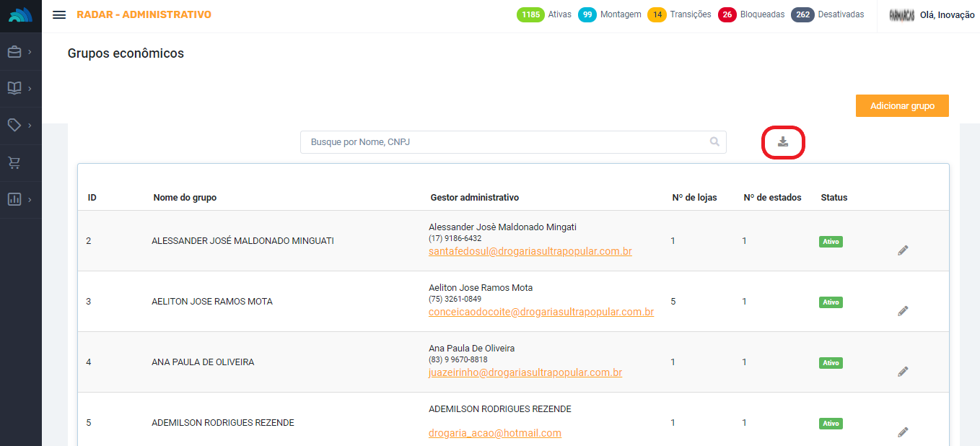Focus the Nome, CNPJ search field
The width and height of the screenshot is (980, 446).
pyautogui.click(x=505, y=142)
